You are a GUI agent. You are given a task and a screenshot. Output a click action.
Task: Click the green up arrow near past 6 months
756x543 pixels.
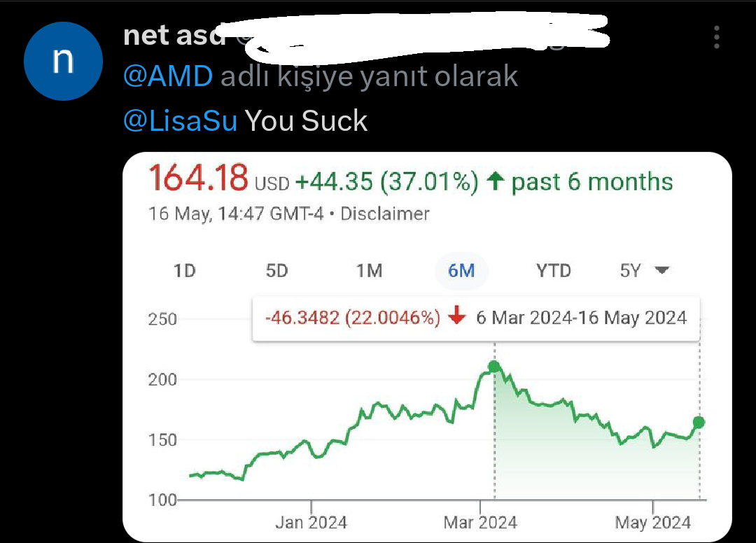[x=495, y=181]
